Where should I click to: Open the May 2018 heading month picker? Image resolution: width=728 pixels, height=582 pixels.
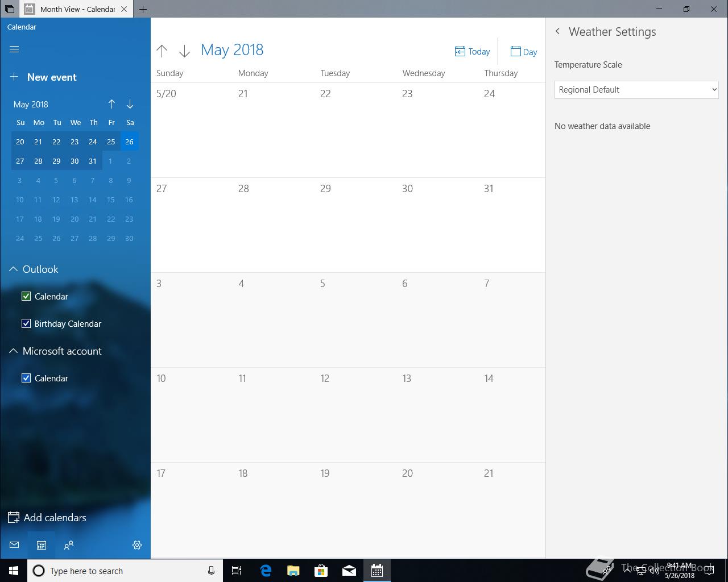(232, 50)
